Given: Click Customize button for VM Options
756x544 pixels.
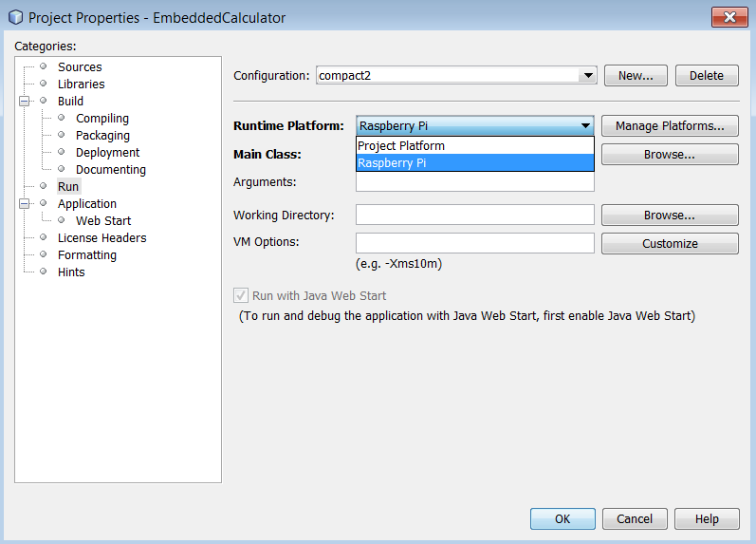Looking at the screenshot, I should point(669,244).
